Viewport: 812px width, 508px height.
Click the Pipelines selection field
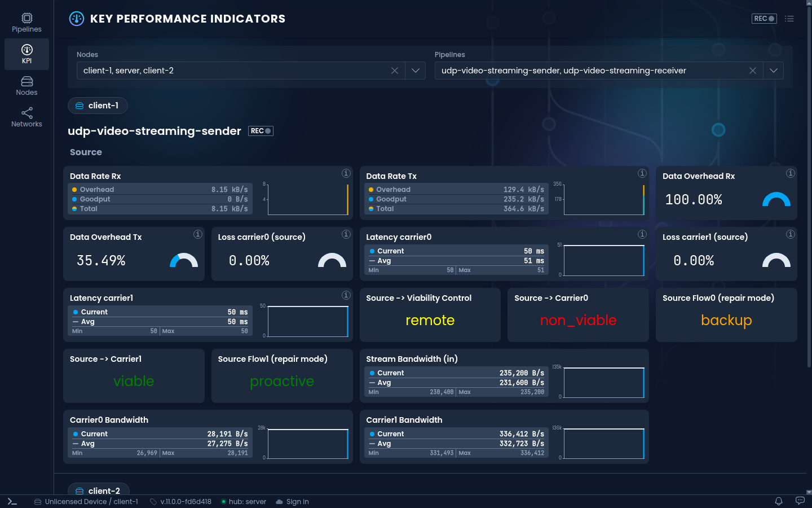tap(609, 71)
